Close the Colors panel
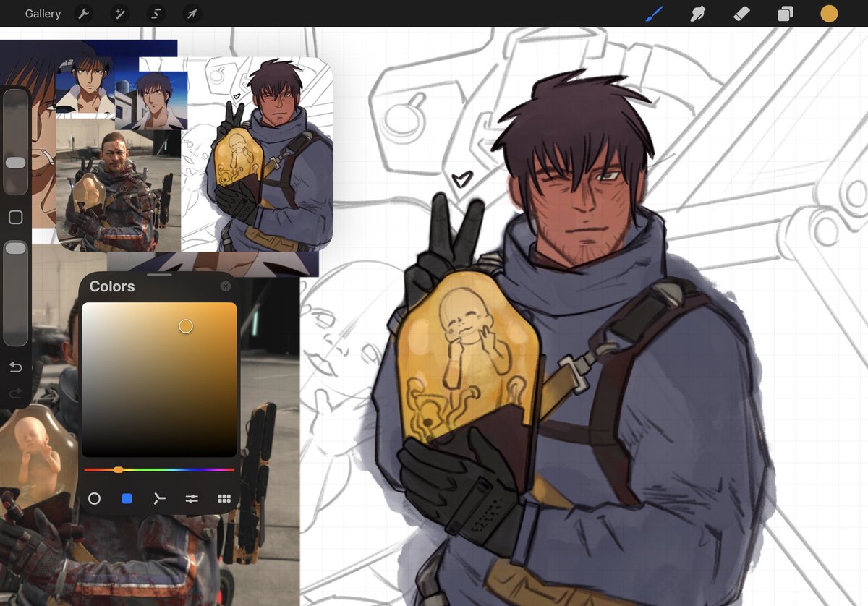This screenshot has height=606, width=868. pos(226,286)
